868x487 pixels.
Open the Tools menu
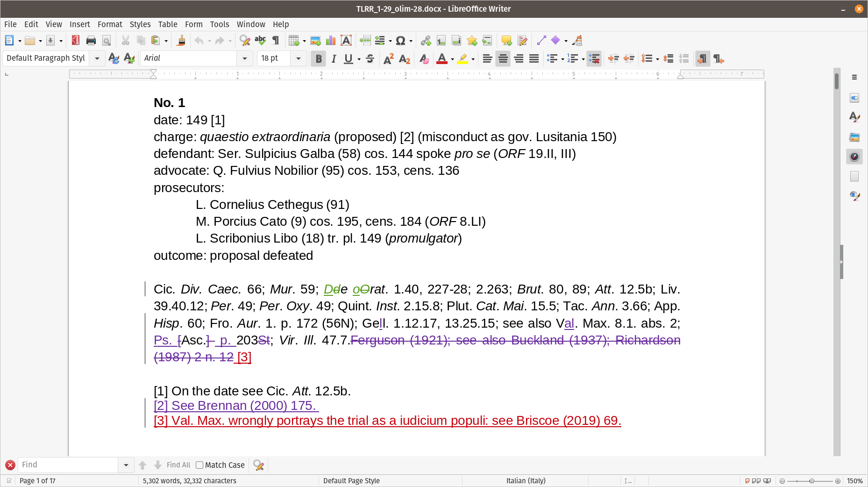[x=220, y=24]
